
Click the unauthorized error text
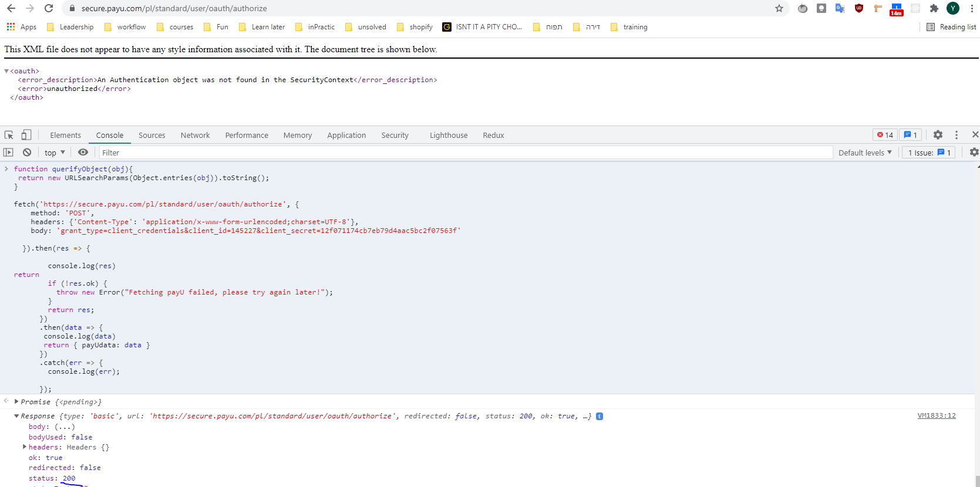72,89
